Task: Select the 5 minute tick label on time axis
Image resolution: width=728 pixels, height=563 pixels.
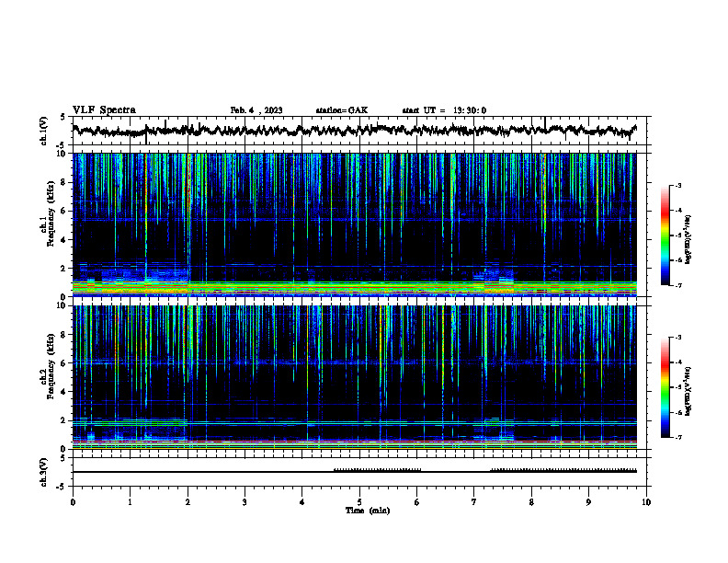Action: (359, 502)
